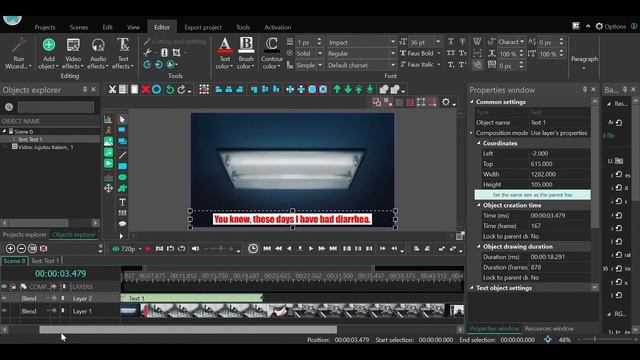This screenshot has height=360, width=640.
Task: Toggle the eye icon in timeline header row
Action: [x=4, y=287]
